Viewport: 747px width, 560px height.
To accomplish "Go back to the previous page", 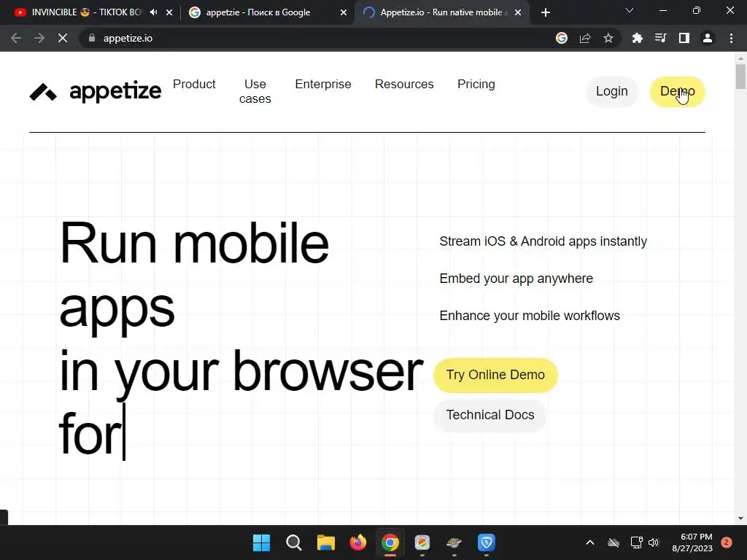I will [16, 38].
